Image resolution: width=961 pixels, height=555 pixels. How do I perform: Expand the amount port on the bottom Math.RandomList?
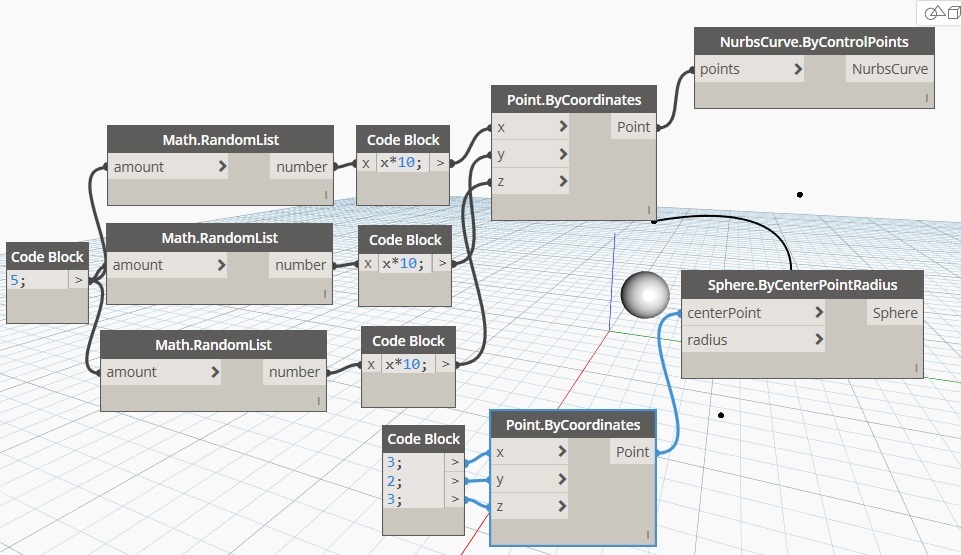pyautogui.click(x=215, y=372)
